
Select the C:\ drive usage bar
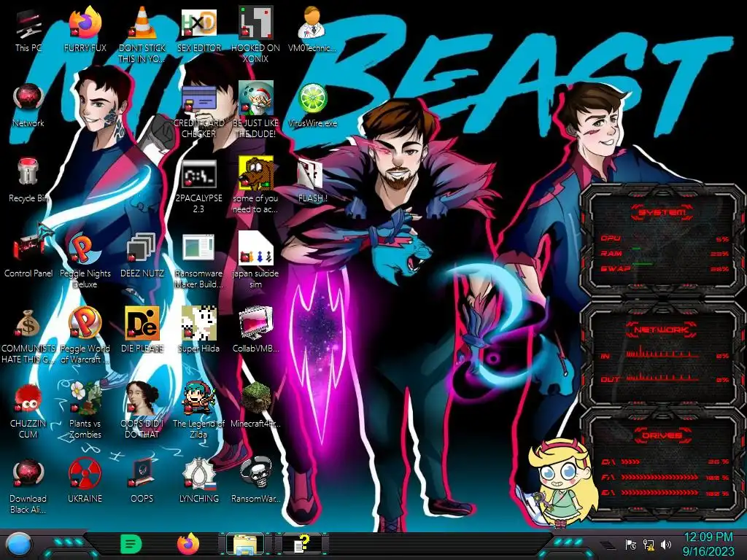[x=665, y=462]
